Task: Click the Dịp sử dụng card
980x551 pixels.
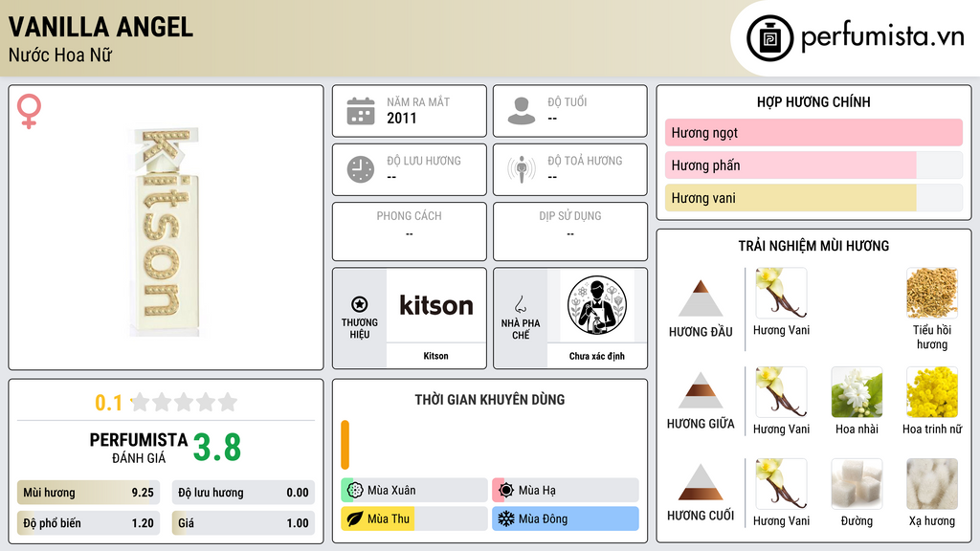Action: click(x=570, y=231)
